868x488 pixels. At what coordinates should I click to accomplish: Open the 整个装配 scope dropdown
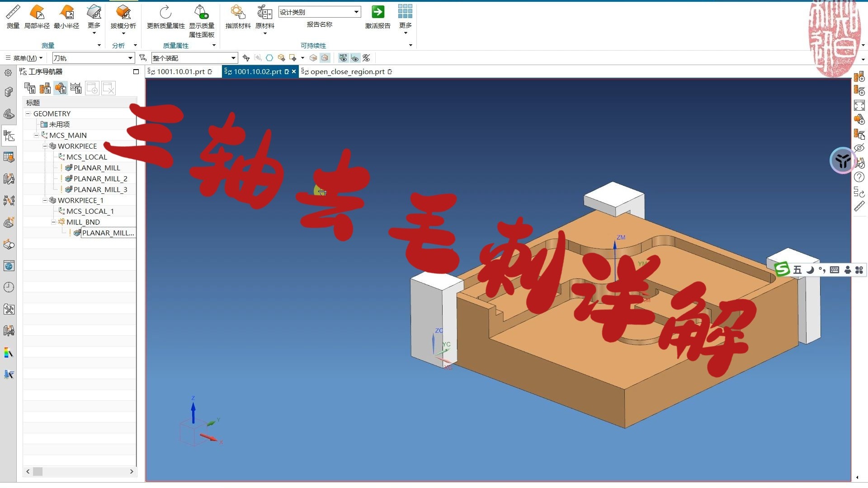click(233, 58)
